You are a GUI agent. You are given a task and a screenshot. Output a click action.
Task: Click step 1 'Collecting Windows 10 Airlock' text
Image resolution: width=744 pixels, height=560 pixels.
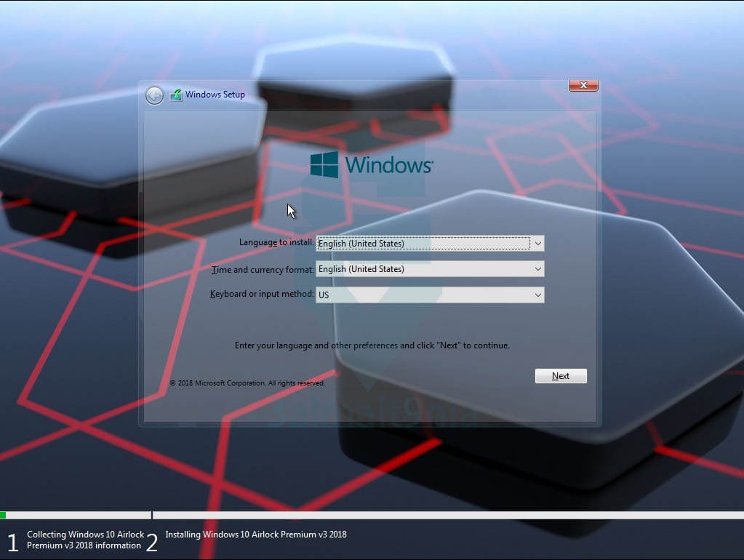point(85,540)
